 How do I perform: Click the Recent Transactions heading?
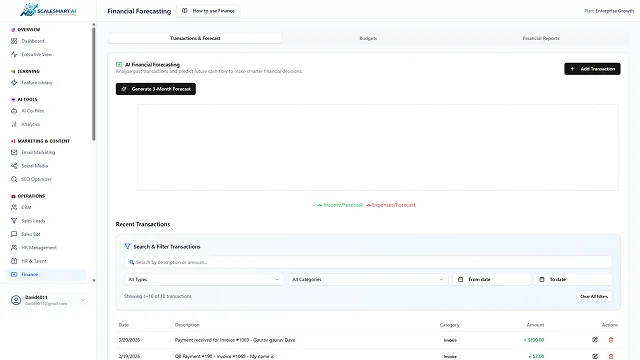143,224
